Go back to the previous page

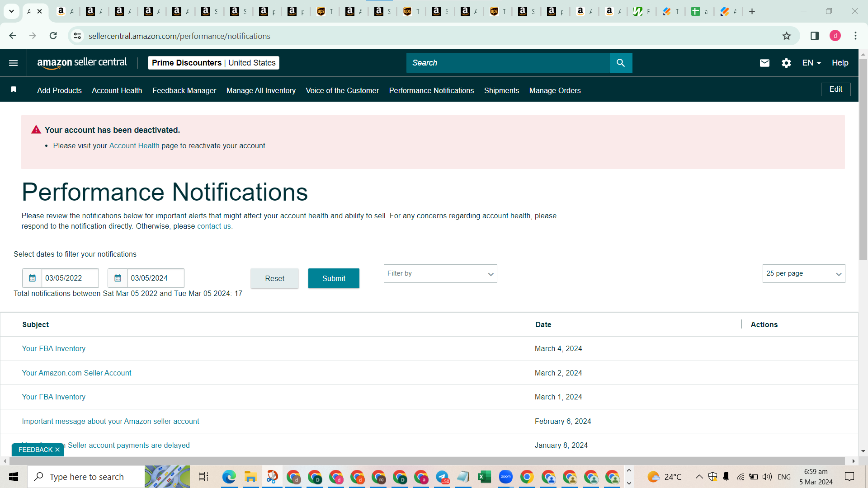13,36
